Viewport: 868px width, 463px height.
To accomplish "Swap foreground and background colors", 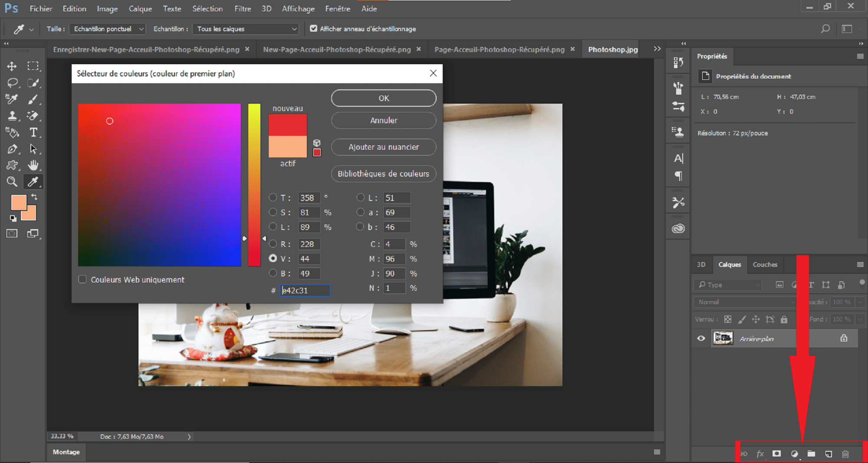I will 34,197.
